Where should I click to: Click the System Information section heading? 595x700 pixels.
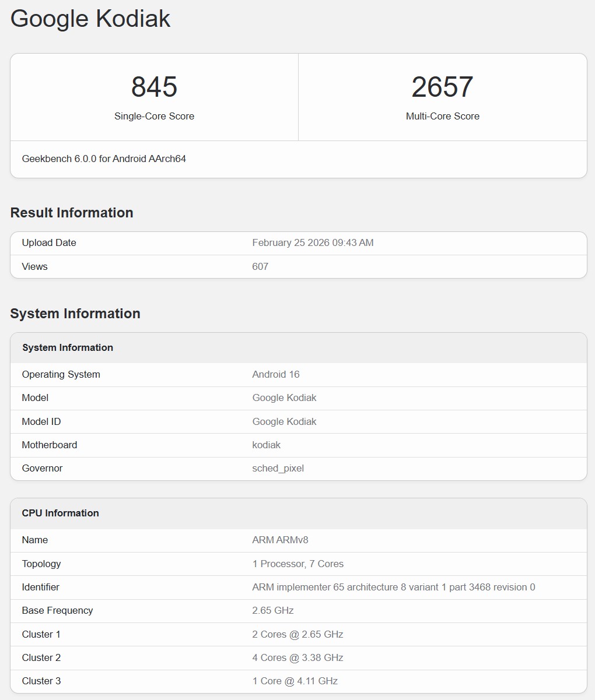(75, 314)
